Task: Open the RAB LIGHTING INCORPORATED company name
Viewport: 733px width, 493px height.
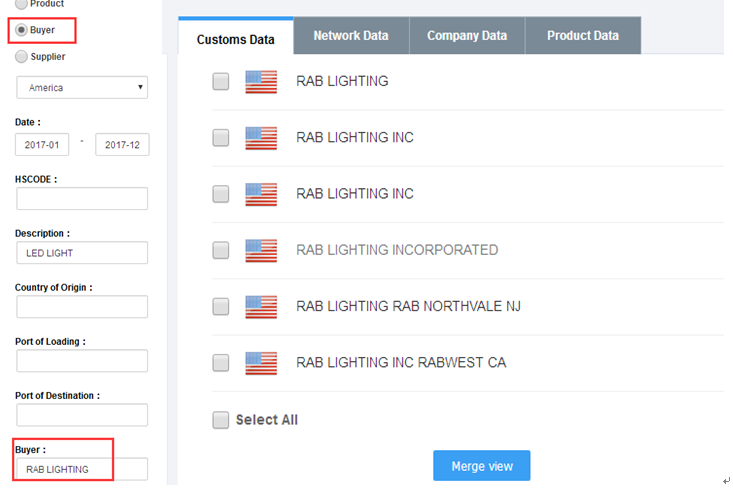Action: coord(397,250)
